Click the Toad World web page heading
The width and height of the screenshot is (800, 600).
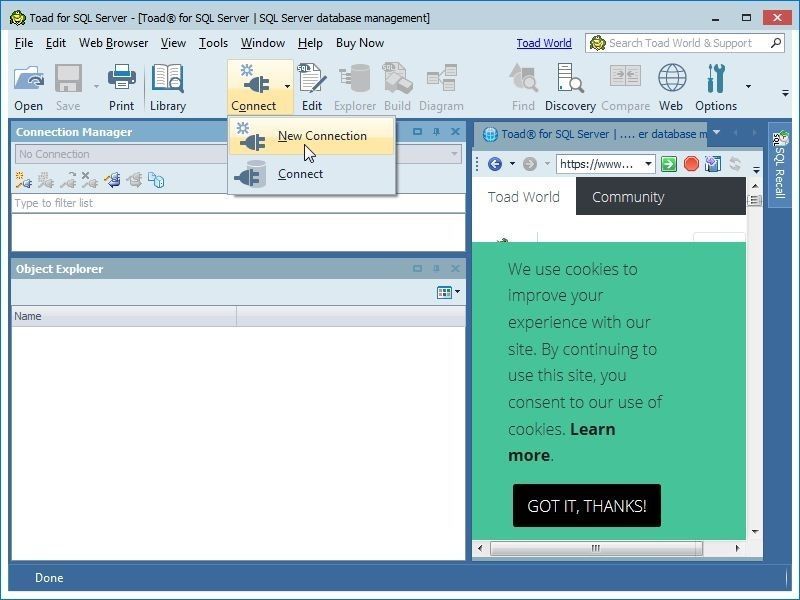tap(523, 197)
